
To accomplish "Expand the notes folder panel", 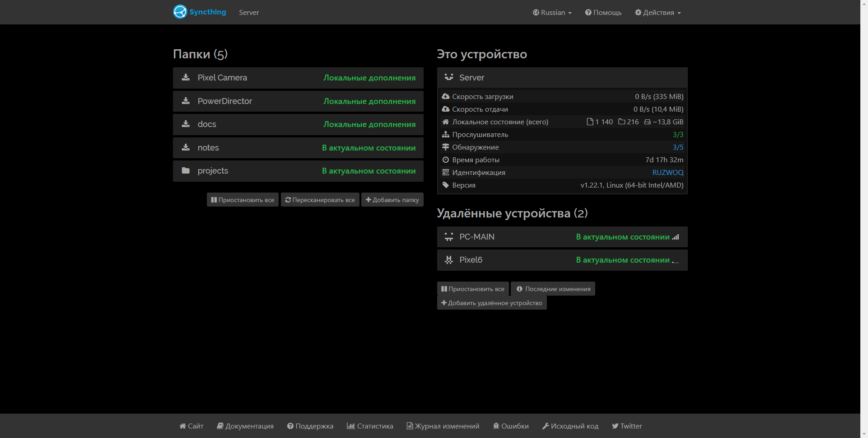I will [x=298, y=148].
